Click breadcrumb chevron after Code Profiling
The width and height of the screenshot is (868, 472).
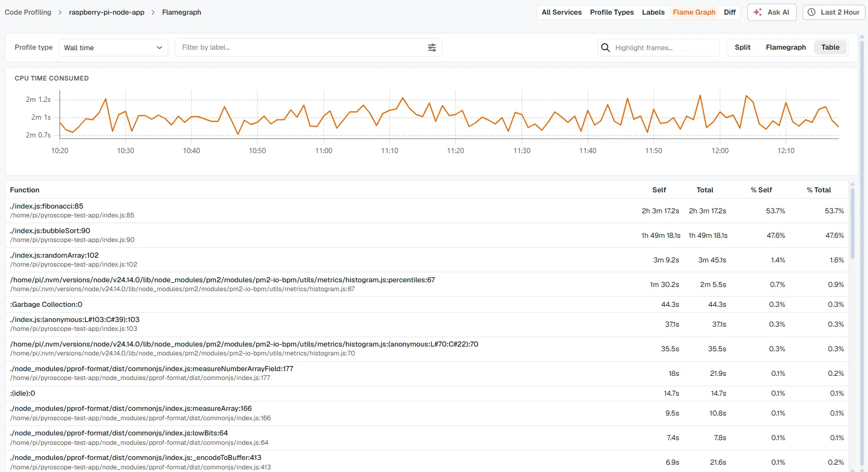[x=60, y=13]
